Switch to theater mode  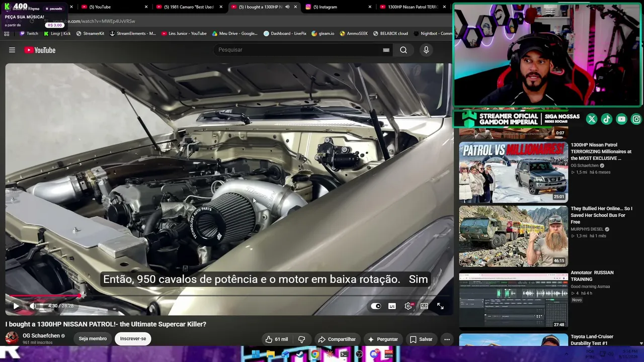(424, 306)
